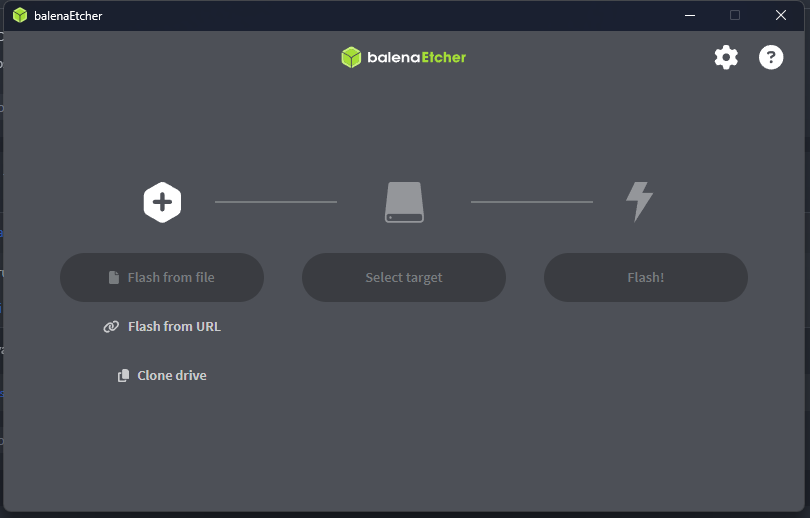Click the green cube logo in header
Image resolution: width=810 pixels, height=518 pixels.
pyautogui.click(x=350, y=57)
